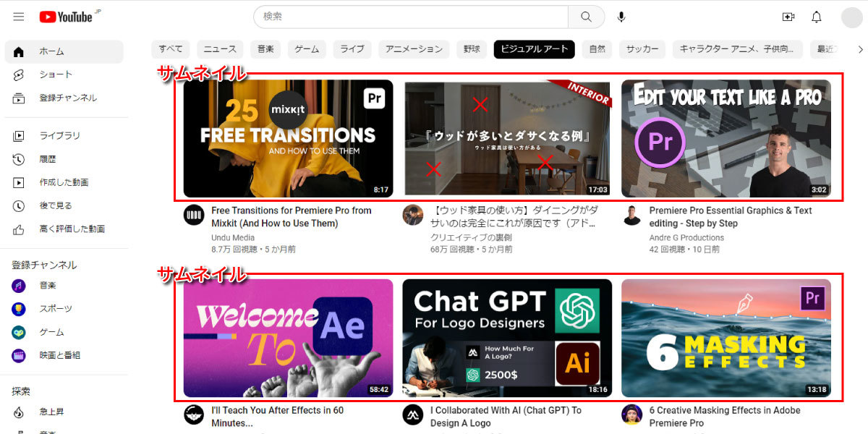Select the ニュース category chip
868x434 pixels.
(220, 49)
